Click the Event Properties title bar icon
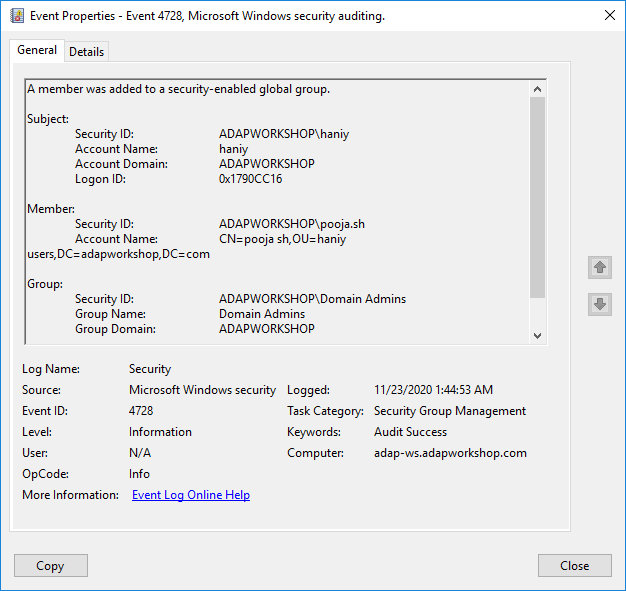 pyautogui.click(x=17, y=16)
